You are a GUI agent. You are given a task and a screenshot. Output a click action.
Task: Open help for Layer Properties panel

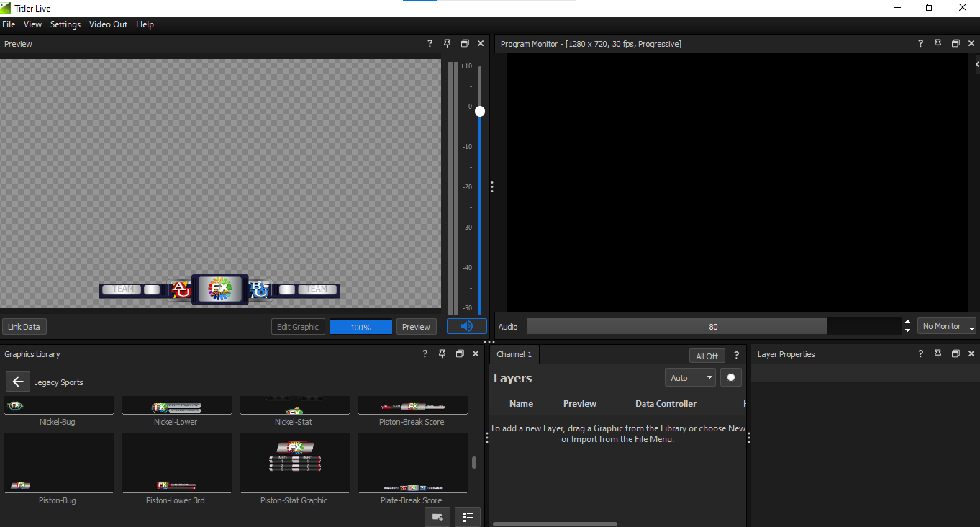pyautogui.click(x=920, y=354)
